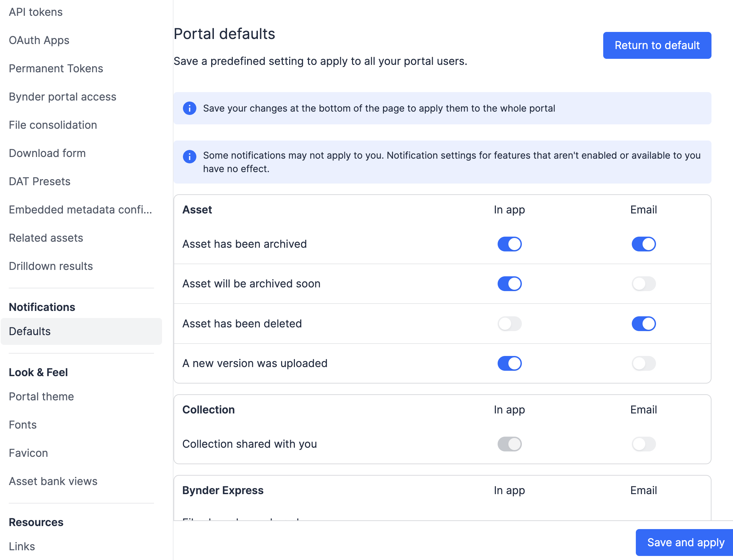Enable in-app toggle for Asset has been deleted
The image size is (733, 560).
click(509, 324)
